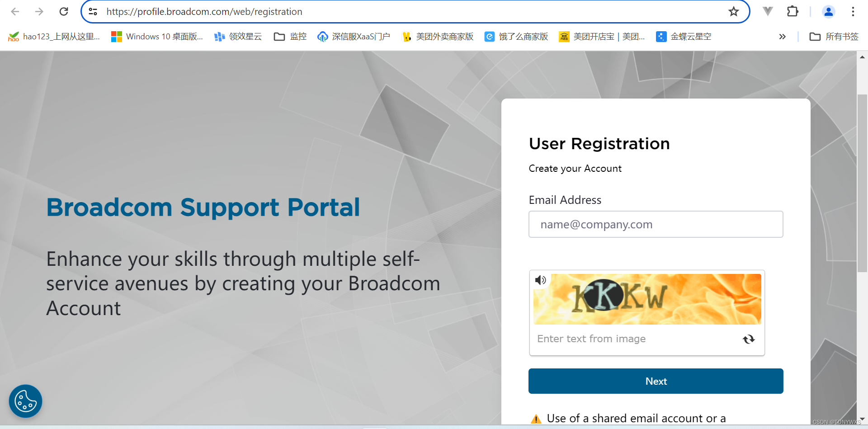This screenshot has height=429, width=868.
Task: Click the Next button
Action: click(x=656, y=381)
